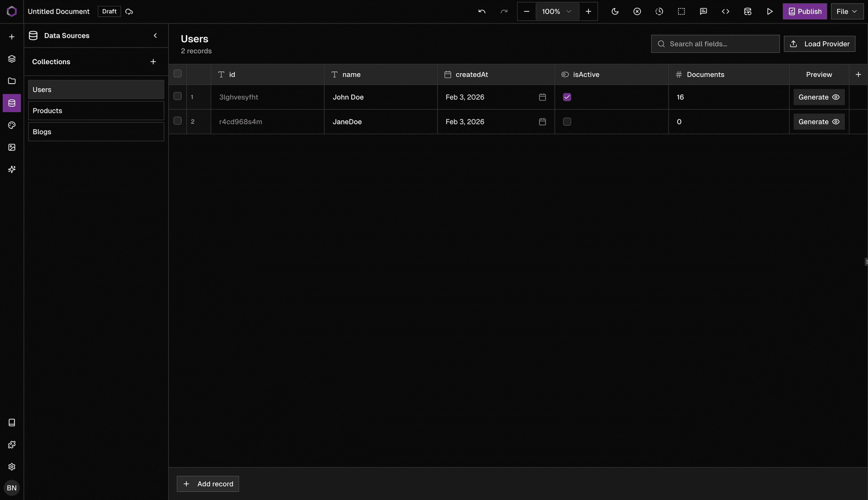The image size is (868, 500).
Task: Select the database Data Sources icon in sidebar
Action: click(11, 103)
